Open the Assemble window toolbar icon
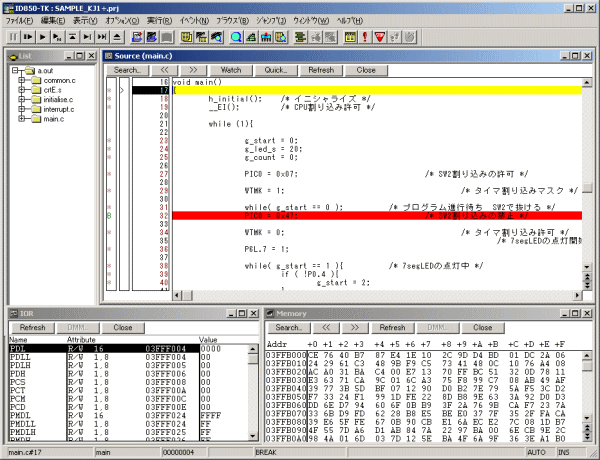 coord(201,37)
